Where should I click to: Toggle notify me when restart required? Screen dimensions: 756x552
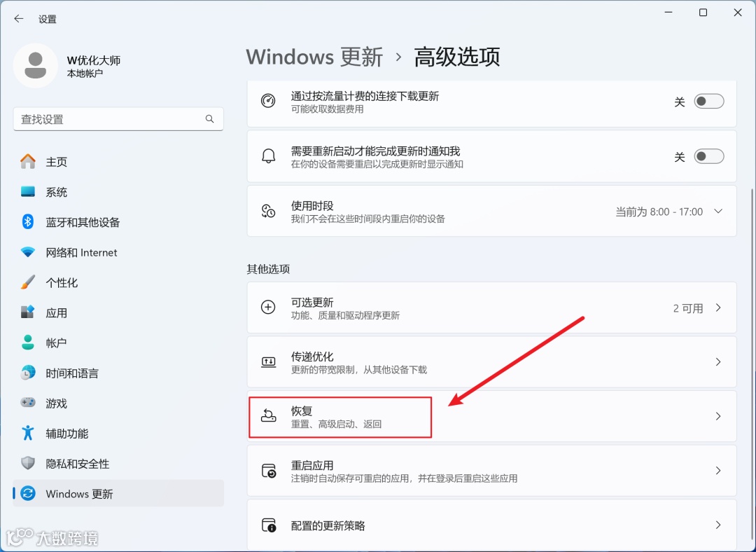click(708, 156)
